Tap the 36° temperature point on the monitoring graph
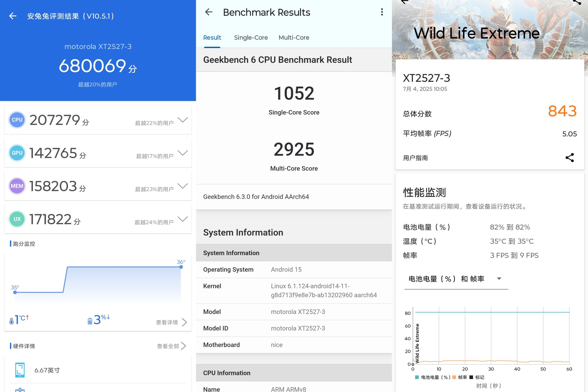 181,267
